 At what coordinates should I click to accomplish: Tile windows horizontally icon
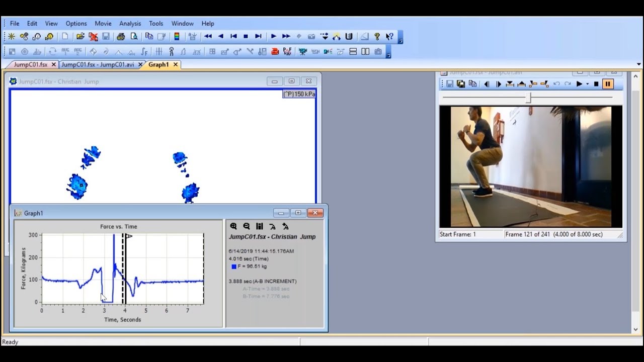pyautogui.click(x=353, y=51)
